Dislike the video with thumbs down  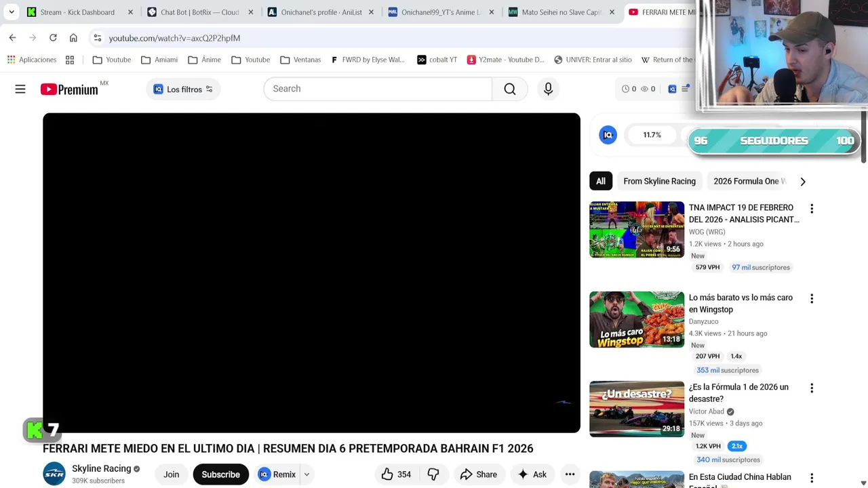[433, 474]
